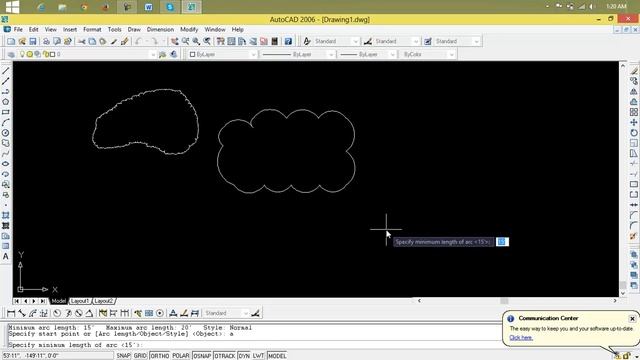Toggle DYN dynamic input
Viewport: 640px width, 360px height.
[244, 356]
